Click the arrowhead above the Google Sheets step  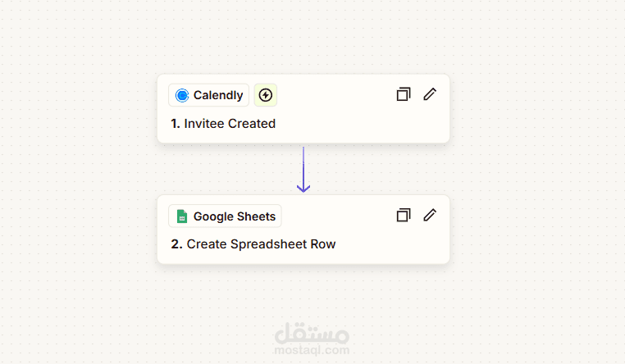pos(303,189)
